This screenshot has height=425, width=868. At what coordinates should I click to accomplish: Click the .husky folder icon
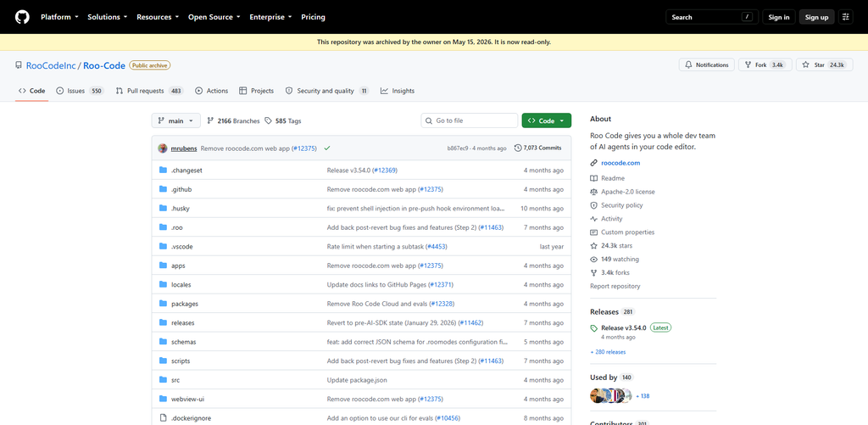(163, 209)
